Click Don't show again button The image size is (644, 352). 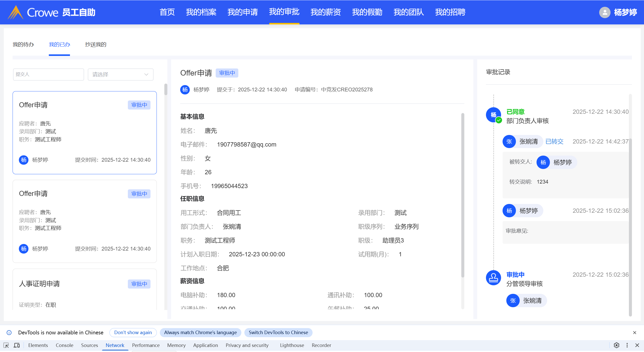(133, 333)
